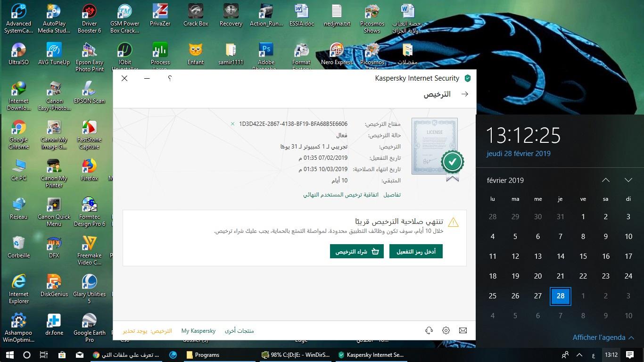Open Recovery desktop icon
The height and width of the screenshot is (362, 644).
231,16
